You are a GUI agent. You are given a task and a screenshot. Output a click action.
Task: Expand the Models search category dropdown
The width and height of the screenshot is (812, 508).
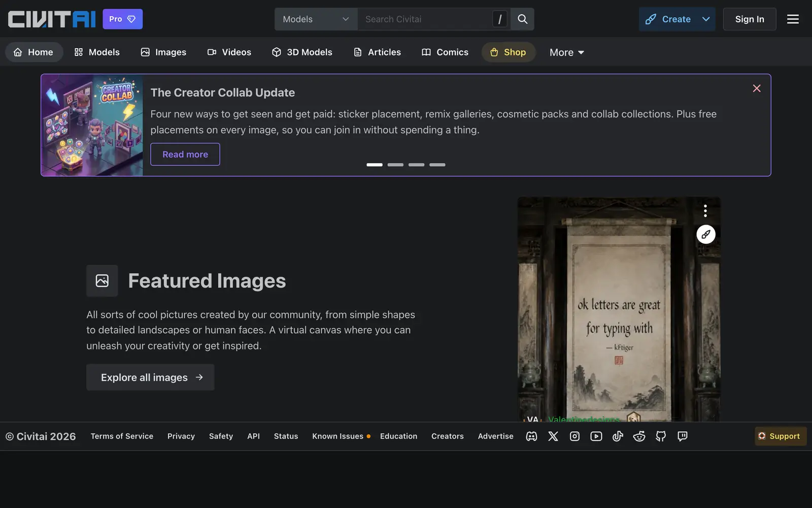pos(316,19)
